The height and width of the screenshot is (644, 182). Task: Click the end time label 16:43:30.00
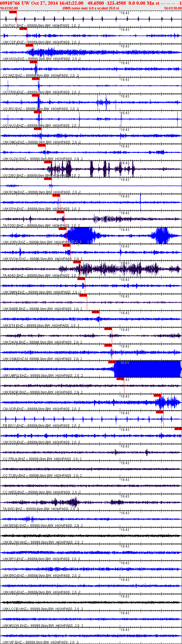173,8
